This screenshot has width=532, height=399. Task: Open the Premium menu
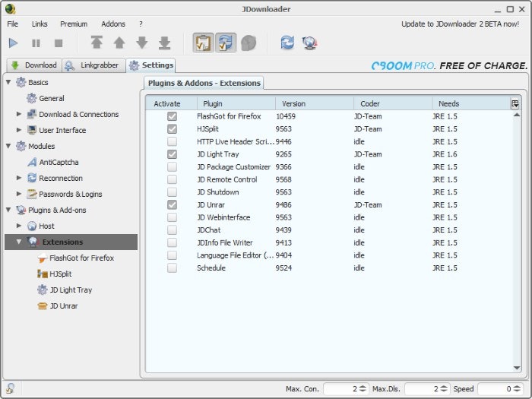74,24
